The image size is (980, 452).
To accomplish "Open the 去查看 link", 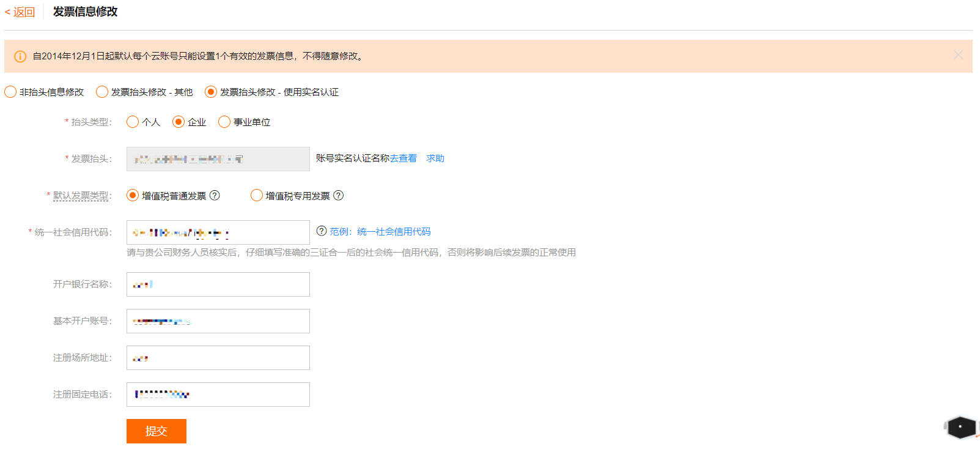I will (403, 158).
